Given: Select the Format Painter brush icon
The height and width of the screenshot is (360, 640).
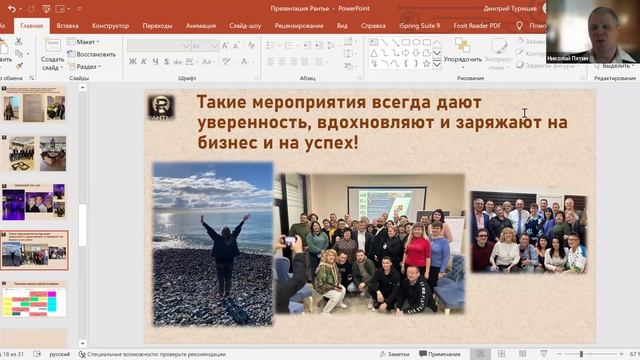Looking at the screenshot, I should 19,66.
